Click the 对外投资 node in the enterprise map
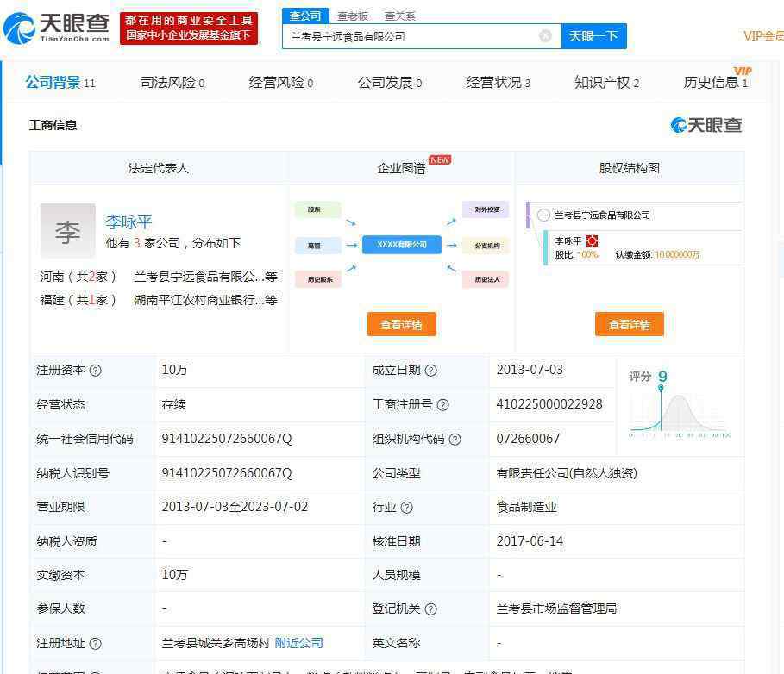The image size is (784, 674). [x=486, y=209]
